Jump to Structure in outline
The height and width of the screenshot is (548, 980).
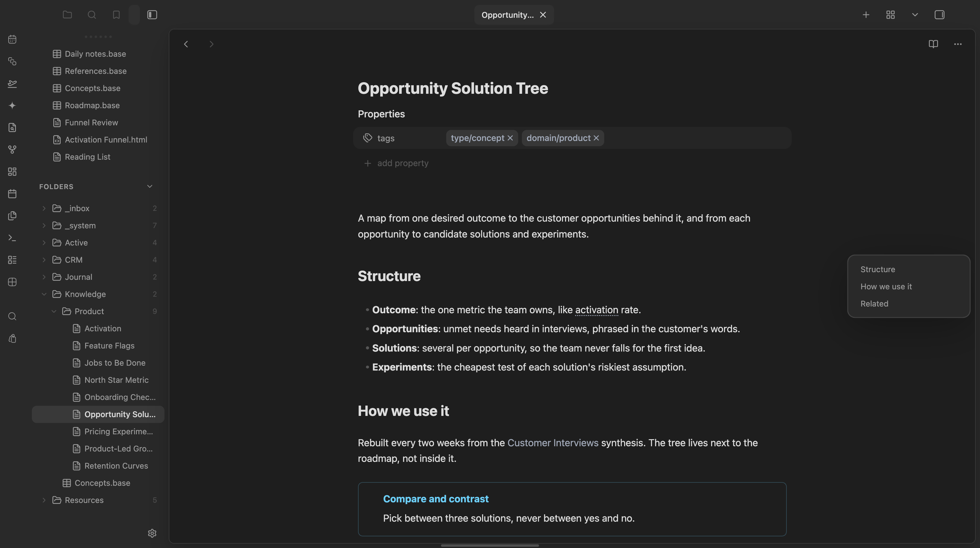(x=878, y=269)
